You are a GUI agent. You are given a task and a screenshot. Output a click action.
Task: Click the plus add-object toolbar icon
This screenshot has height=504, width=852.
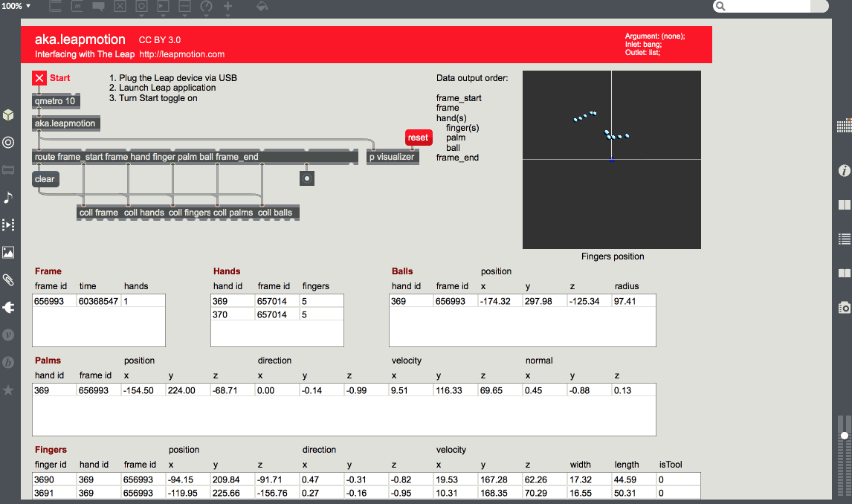coord(227,6)
